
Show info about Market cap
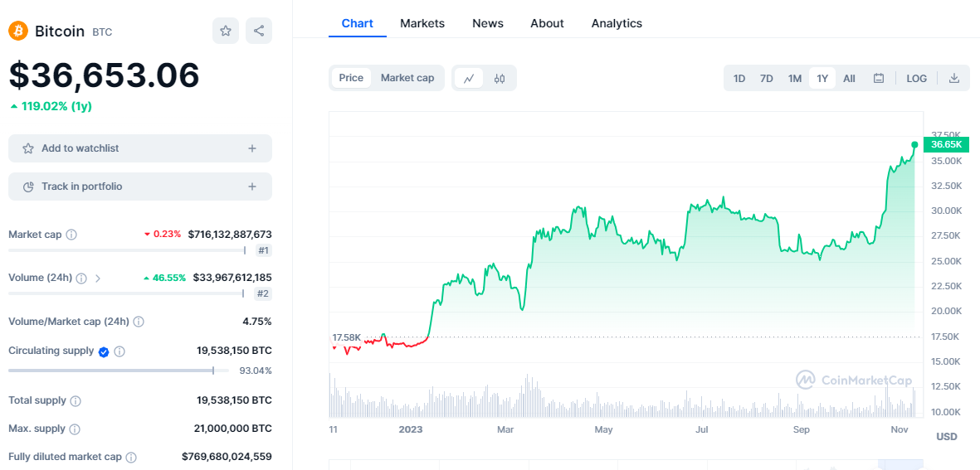72,235
